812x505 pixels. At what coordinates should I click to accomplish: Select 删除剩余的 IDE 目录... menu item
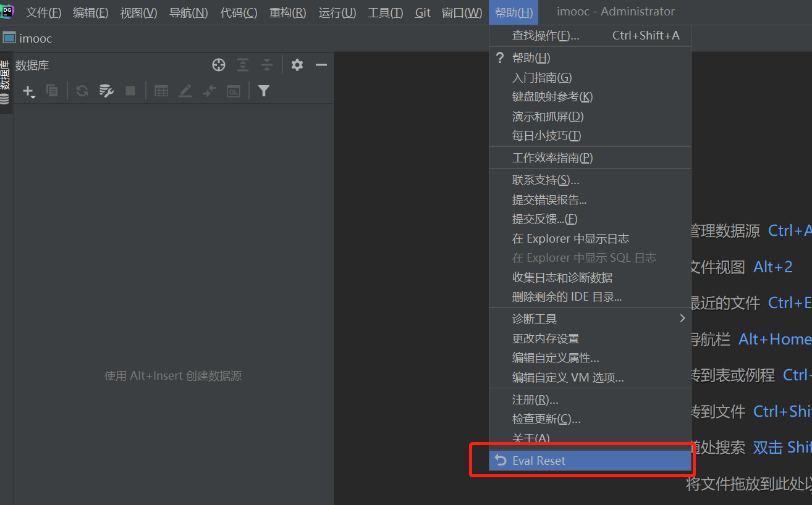point(590,297)
